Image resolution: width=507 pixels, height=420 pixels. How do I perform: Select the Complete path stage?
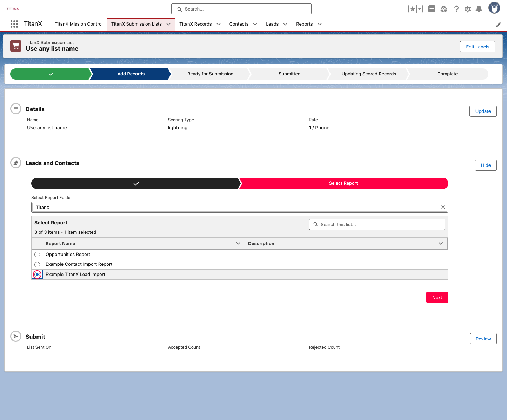pos(447,74)
